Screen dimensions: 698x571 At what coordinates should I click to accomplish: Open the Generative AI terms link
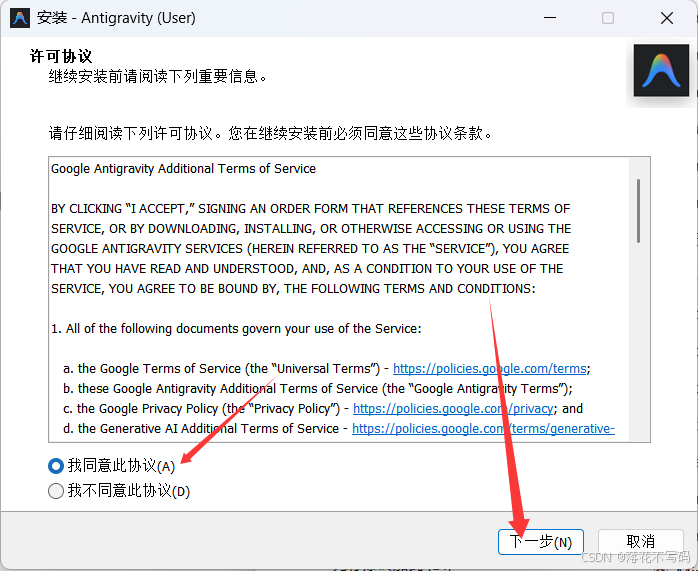[483, 429]
